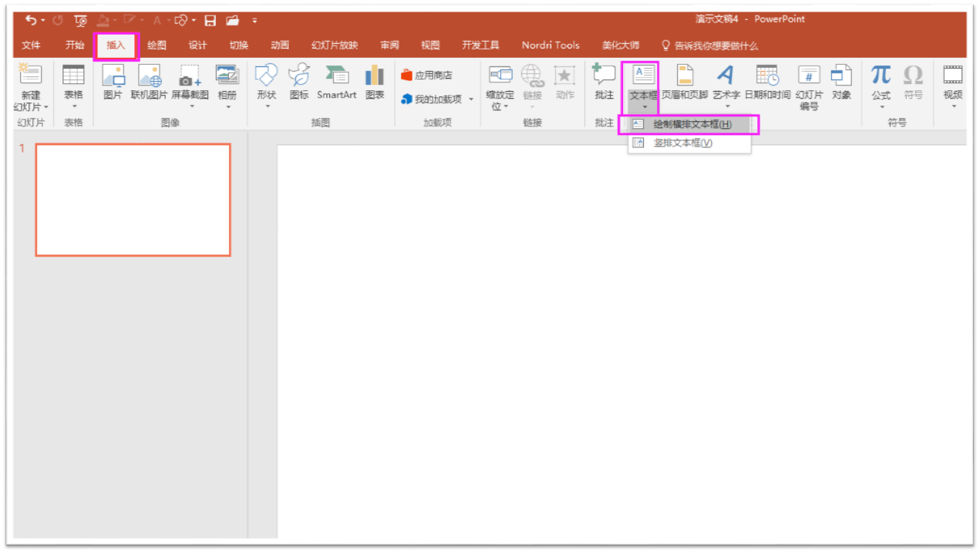
Task: Click the Text Box (文本框) icon
Action: point(643,75)
